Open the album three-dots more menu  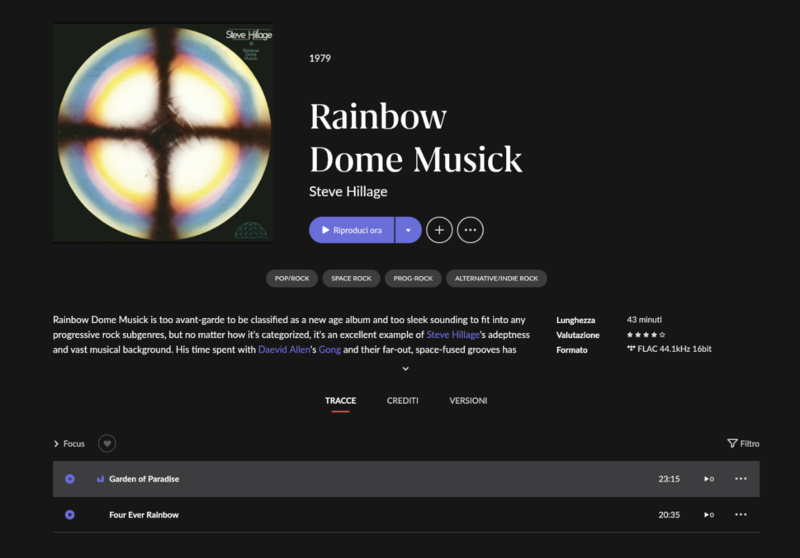click(470, 230)
